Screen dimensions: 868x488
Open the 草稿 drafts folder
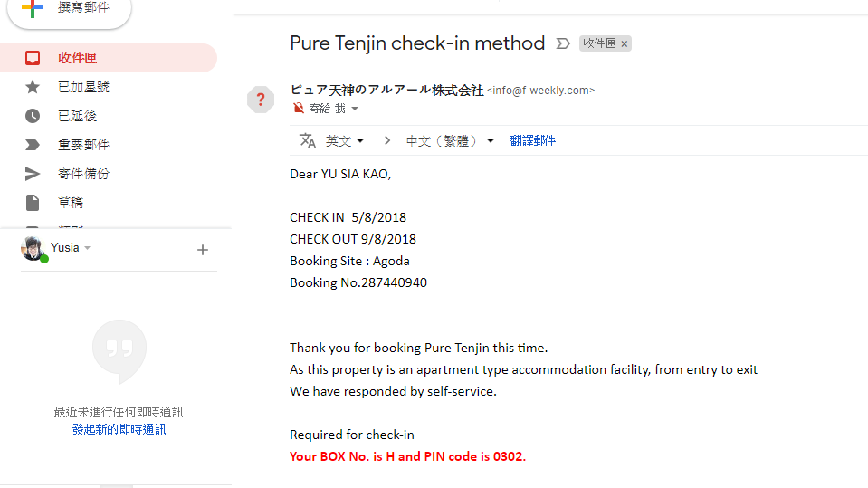click(71, 203)
